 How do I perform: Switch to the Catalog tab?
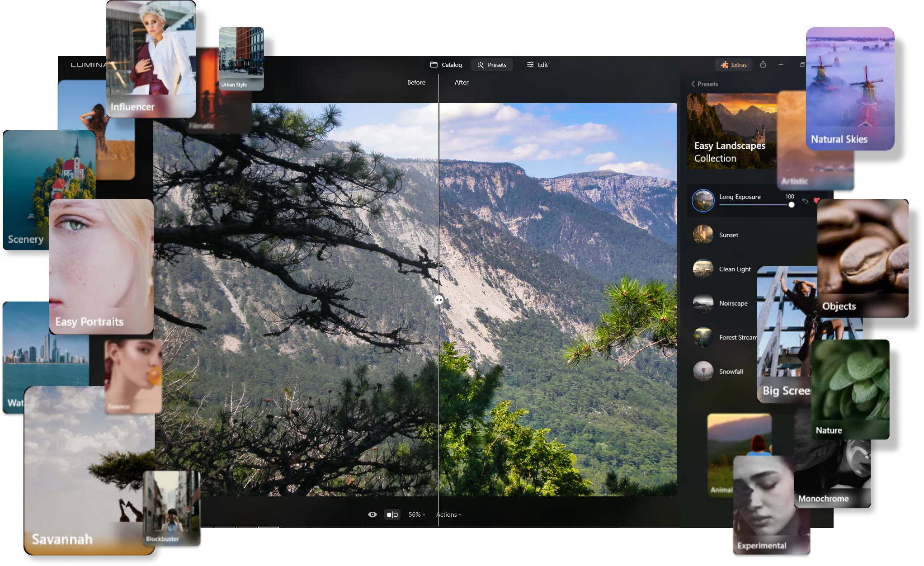pos(446,65)
